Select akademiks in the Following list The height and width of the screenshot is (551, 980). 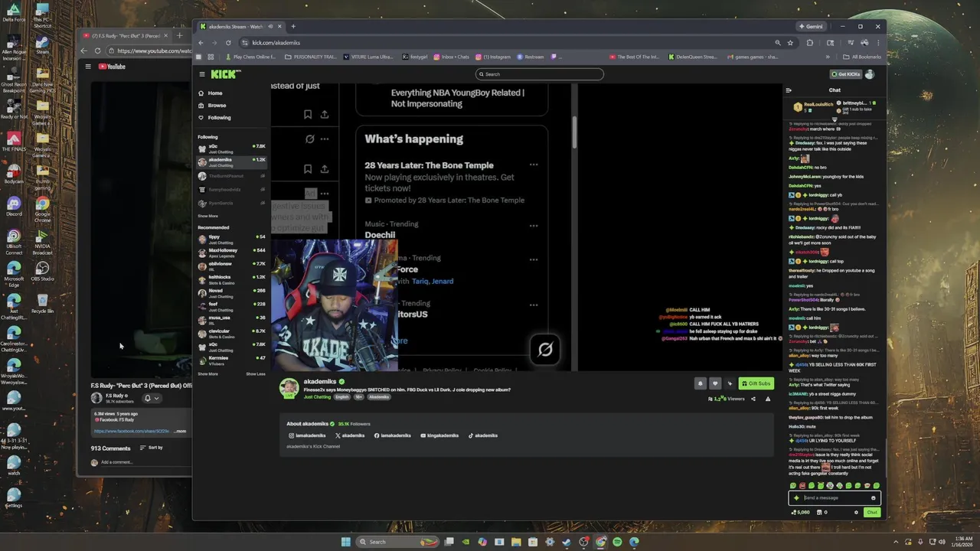[x=231, y=162]
